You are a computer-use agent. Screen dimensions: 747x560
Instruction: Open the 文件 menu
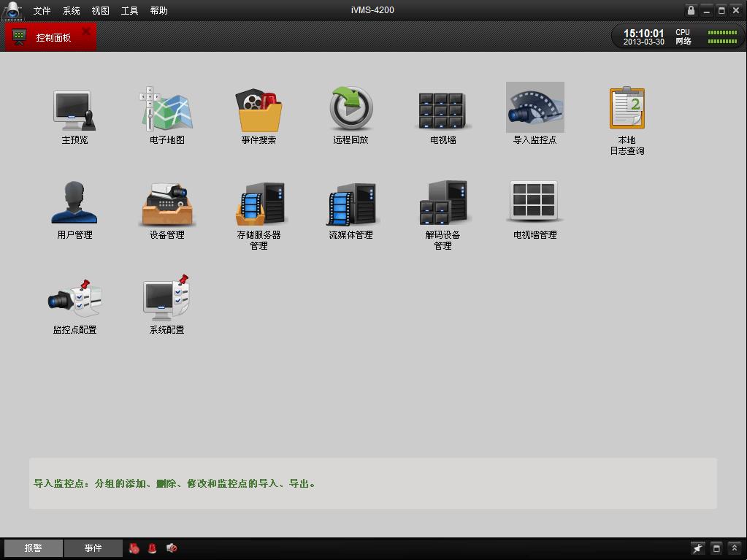click(x=42, y=11)
